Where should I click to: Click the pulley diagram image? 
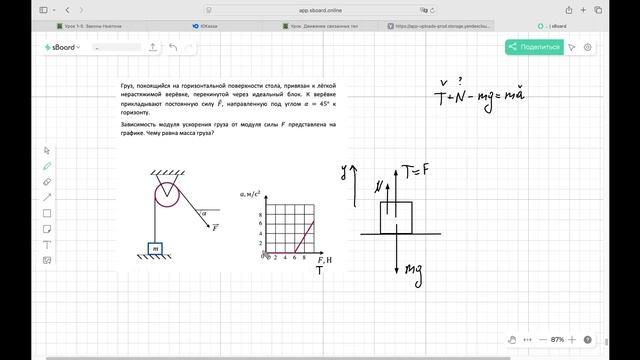(178, 214)
